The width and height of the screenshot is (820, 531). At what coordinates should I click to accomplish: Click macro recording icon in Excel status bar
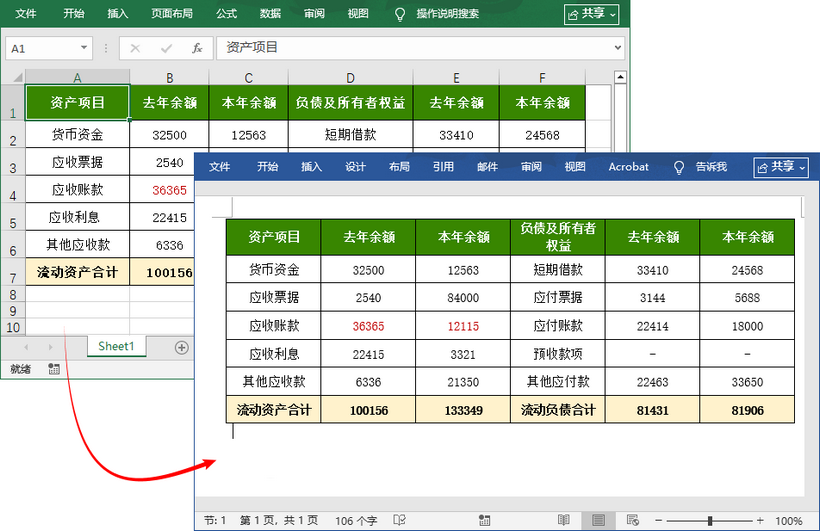[54, 369]
